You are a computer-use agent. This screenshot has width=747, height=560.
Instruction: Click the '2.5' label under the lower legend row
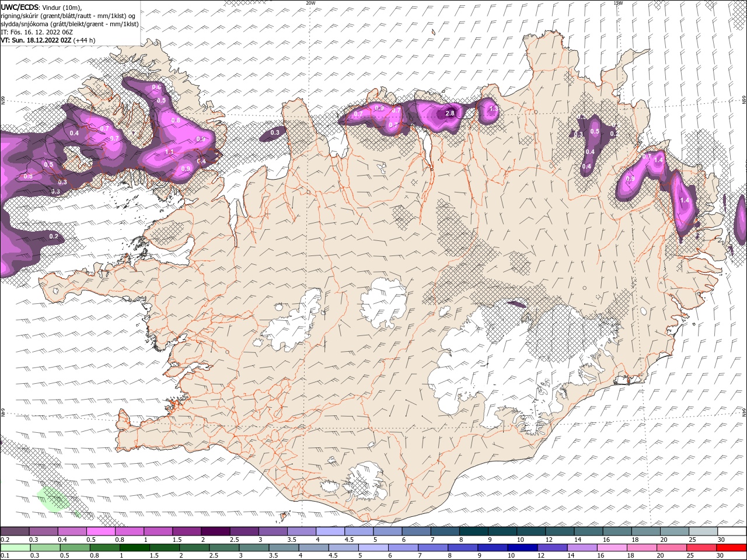click(x=214, y=556)
